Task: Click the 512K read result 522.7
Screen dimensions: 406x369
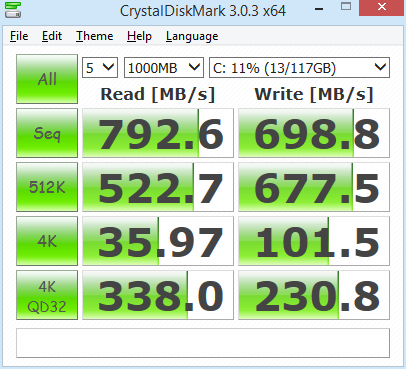Action: pyautogui.click(x=158, y=187)
